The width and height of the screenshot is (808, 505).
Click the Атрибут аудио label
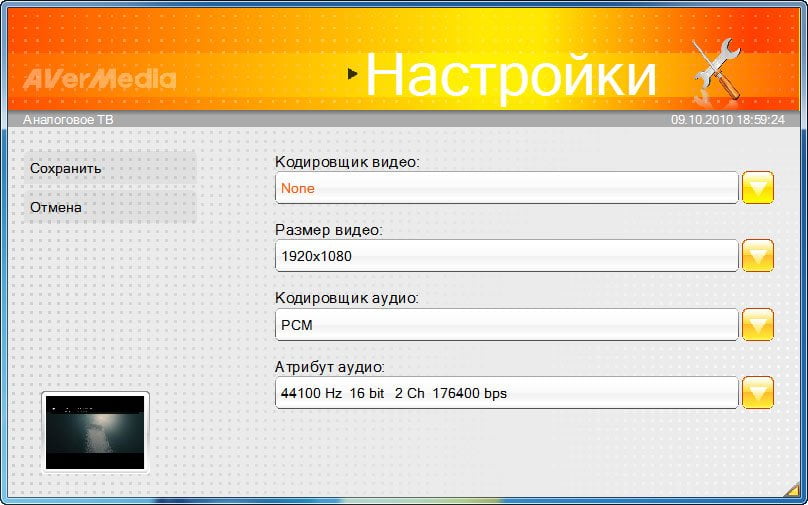[x=330, y=367]
